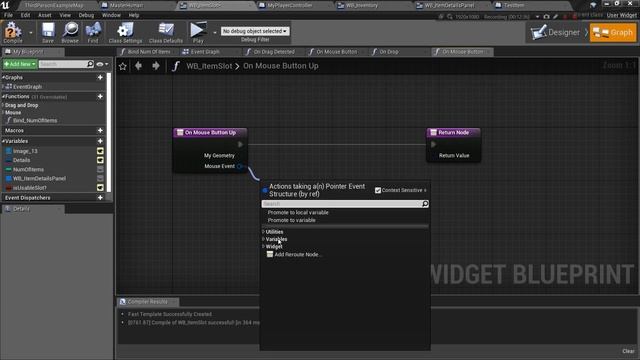Viewport: 640px width, 360px height.
Task: Open dropdown arrow next to Compile
Action: [30, 32]
